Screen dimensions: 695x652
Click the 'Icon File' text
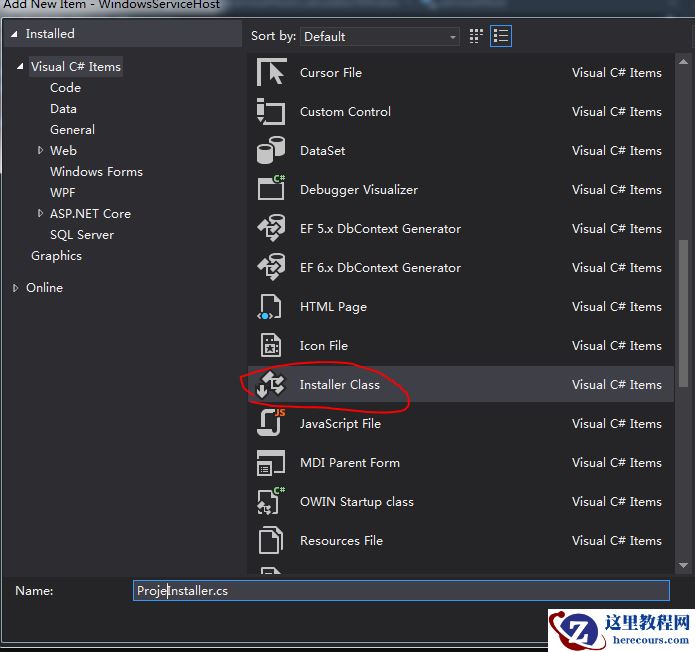tap(324, 345)
